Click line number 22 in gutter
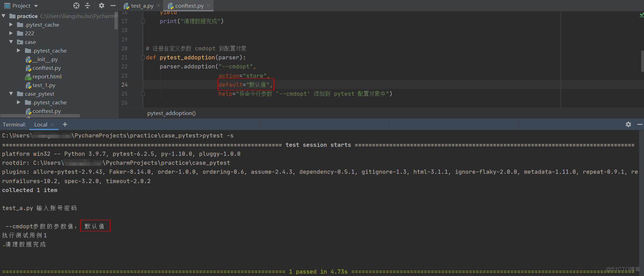The image size is (644, 276). (x=124, y=66)
